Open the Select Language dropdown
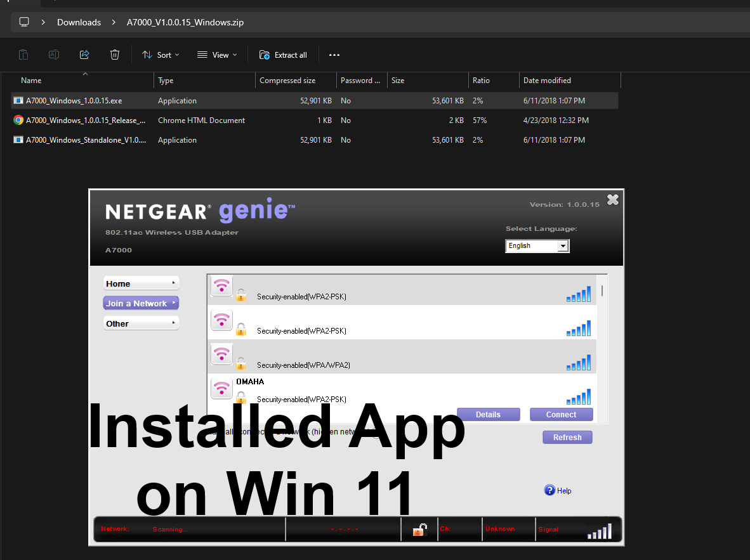This screenshot has height=560, width=750. (x=537, y=246)
